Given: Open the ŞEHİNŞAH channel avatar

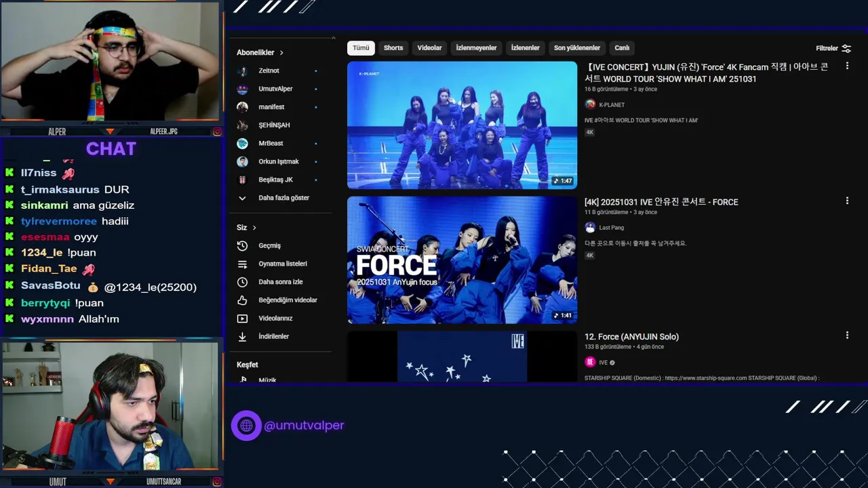Looking at the screenshot, I should coord(242,125).
